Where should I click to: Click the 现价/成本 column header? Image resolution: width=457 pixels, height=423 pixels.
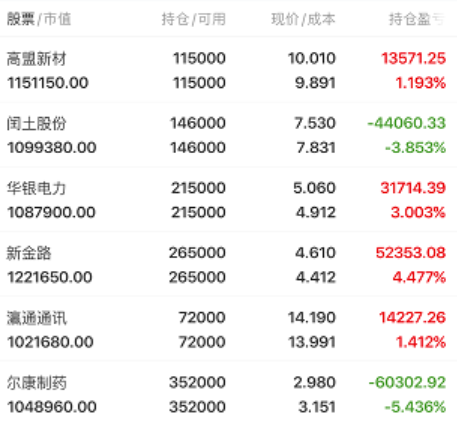coord(303,19)
